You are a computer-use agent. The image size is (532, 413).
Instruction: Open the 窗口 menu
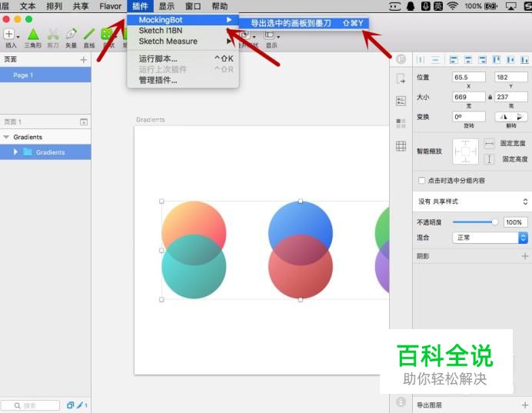(x=193, y=6)
